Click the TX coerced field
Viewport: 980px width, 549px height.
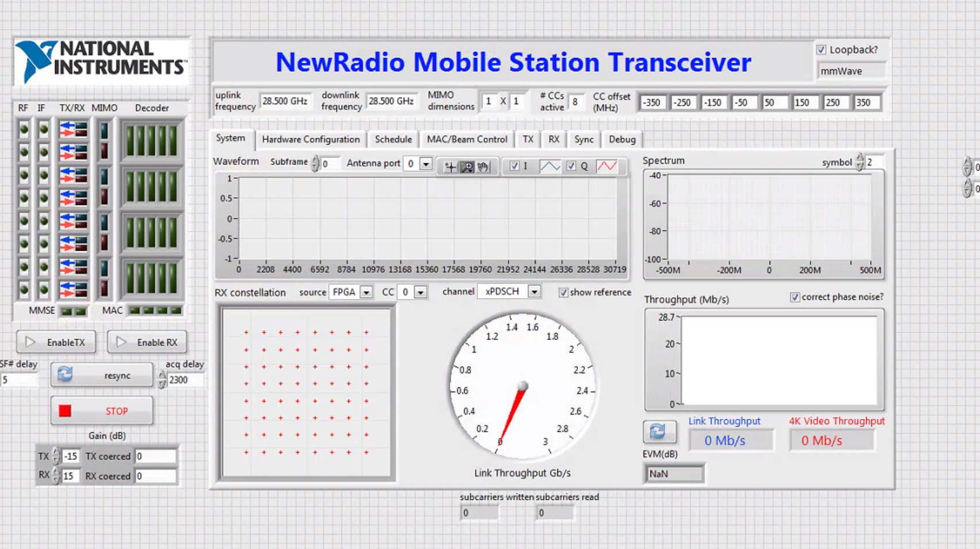[x=155, y=456]
